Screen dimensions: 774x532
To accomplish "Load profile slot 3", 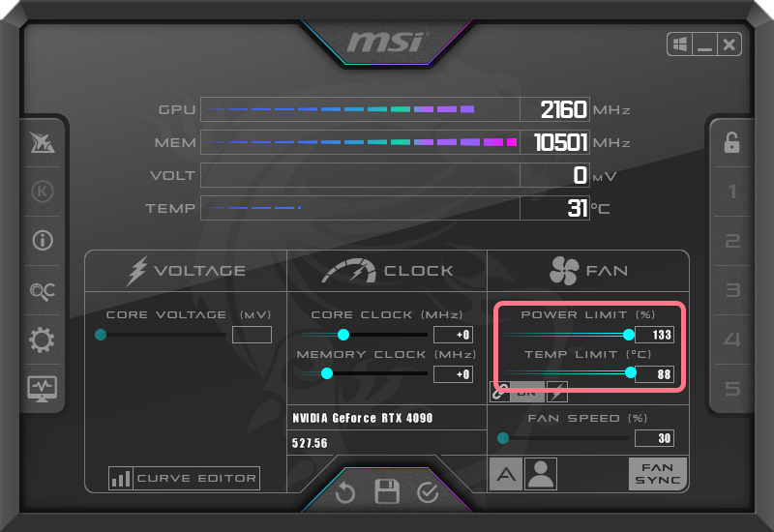I will (x=732, y=289).
